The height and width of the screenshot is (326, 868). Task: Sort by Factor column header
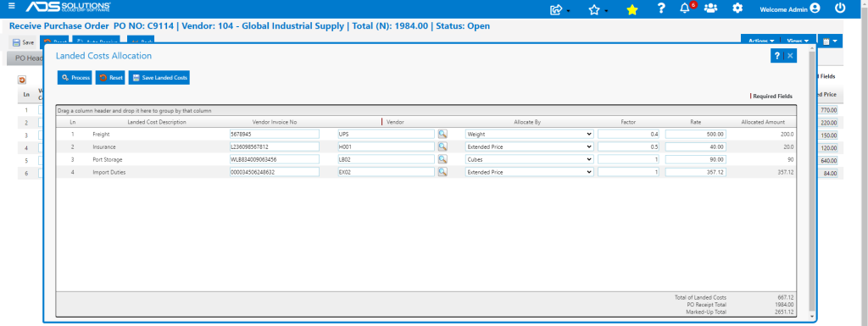tap(628, 122)
